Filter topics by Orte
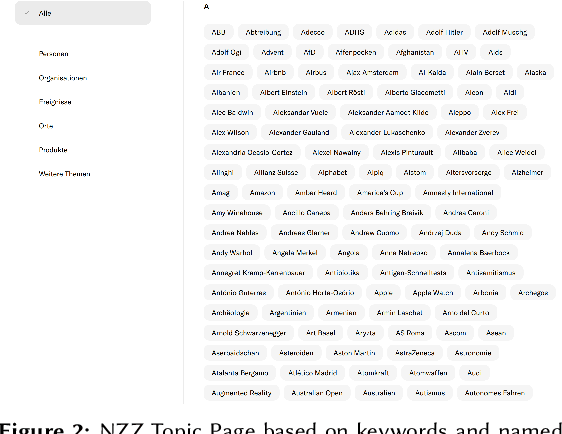The width and height of the screenshot is (562, 434). [46, 126]
